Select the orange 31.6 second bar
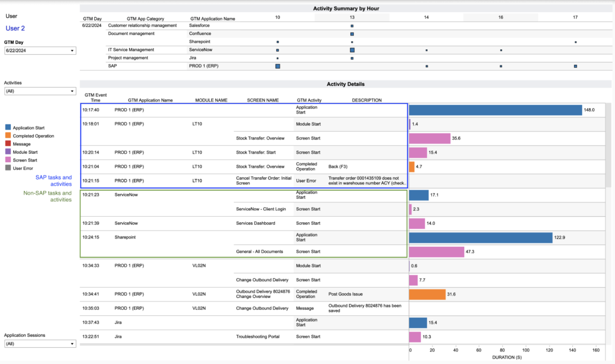 427,294
